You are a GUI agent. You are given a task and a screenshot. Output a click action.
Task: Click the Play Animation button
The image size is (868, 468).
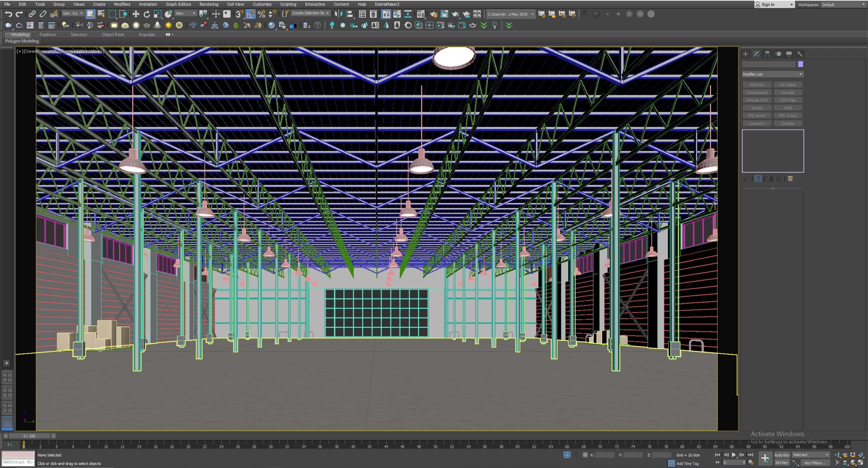pyautogui.click(x=734, y=455)
